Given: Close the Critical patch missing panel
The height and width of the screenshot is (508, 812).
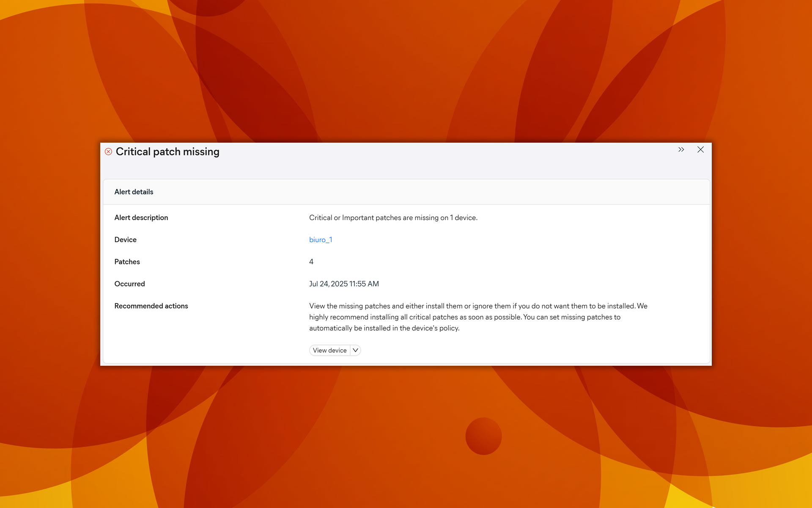Looking at the screenshot, I should click(x=700, y=149).
